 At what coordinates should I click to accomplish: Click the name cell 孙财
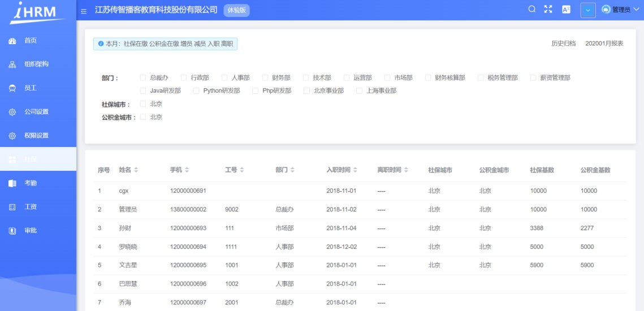(125, 228)
